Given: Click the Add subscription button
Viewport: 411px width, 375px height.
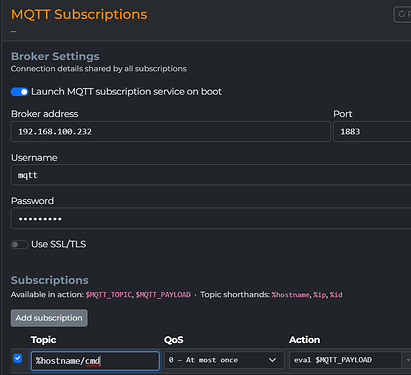Looking at the screenshot, I should [x=49, y=318].
